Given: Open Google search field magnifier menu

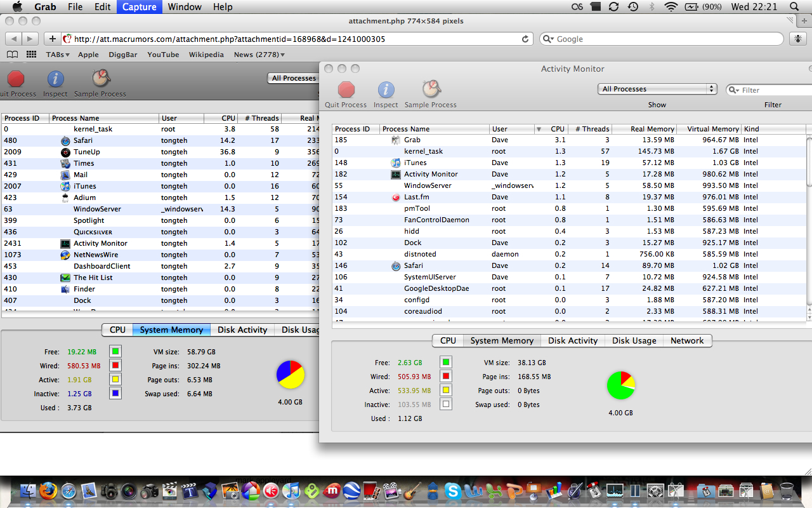Looking at the screenshot, I should pyautogui.click(x=549, y=39).
